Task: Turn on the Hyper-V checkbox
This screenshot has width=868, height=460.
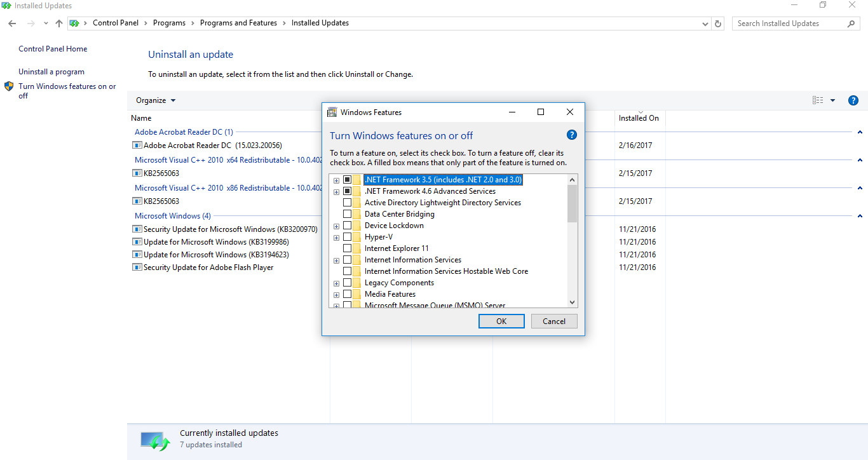Action: pyautogui.click(x=347, y=237)
